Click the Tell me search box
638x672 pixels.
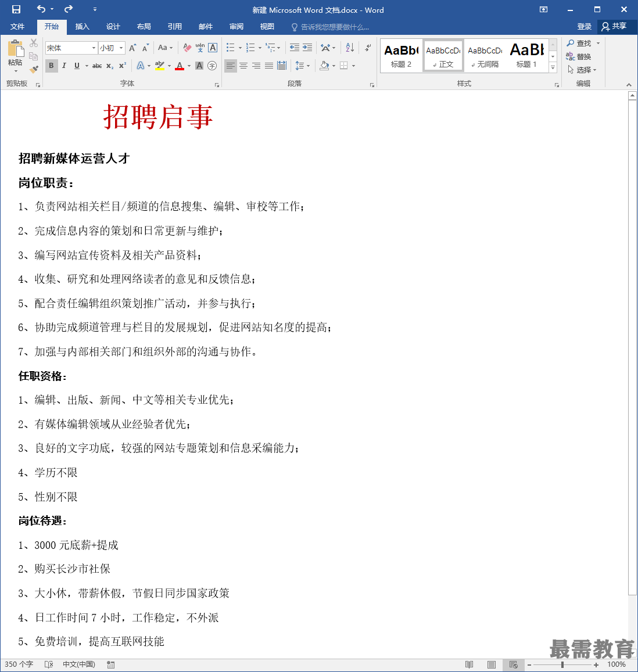point(330,27)
